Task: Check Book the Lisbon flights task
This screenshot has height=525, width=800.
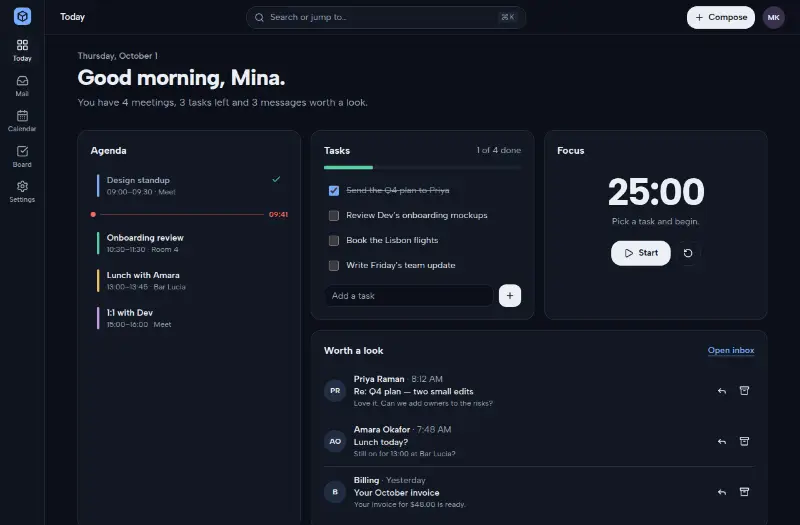Action: [x=334, y=240]
